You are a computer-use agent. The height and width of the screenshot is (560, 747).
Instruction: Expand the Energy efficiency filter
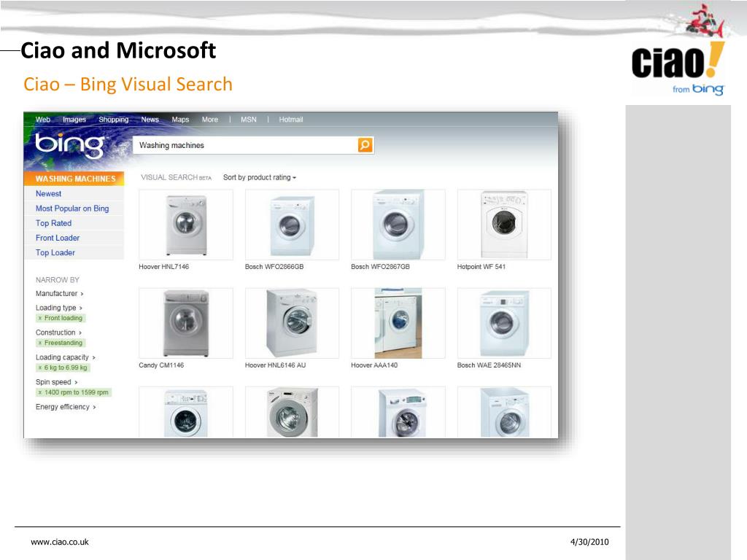pyautogui.click(x=66, y=407)
